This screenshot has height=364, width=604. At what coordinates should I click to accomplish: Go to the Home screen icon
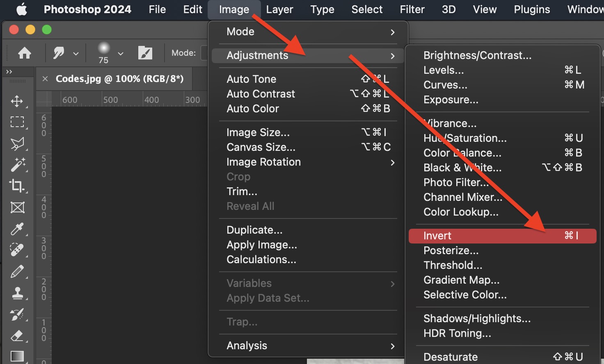click(25, 53)
